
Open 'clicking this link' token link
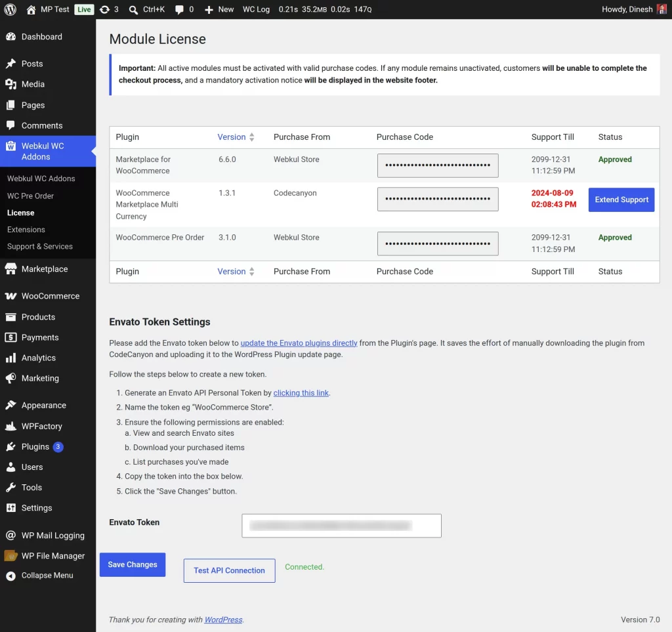[x=301, y=393]
